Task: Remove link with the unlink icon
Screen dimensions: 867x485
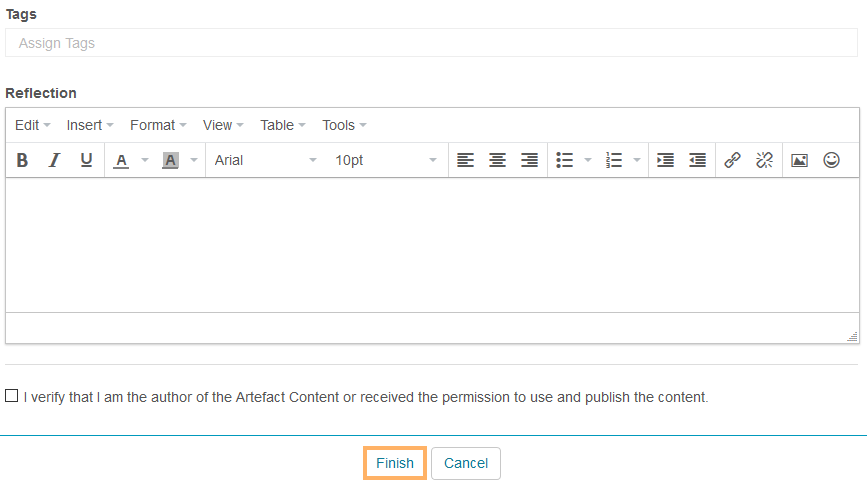Action: (764, 160)
